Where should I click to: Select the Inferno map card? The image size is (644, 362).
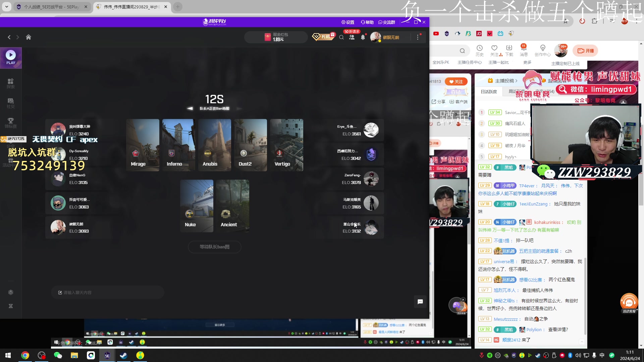coord(179,145)
